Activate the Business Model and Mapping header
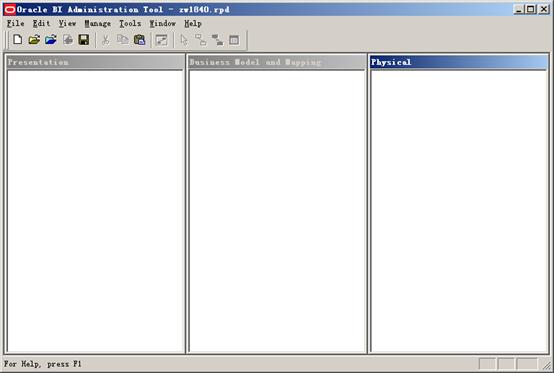The height and width of the screenshot is (373, 554). coord(277,62)
